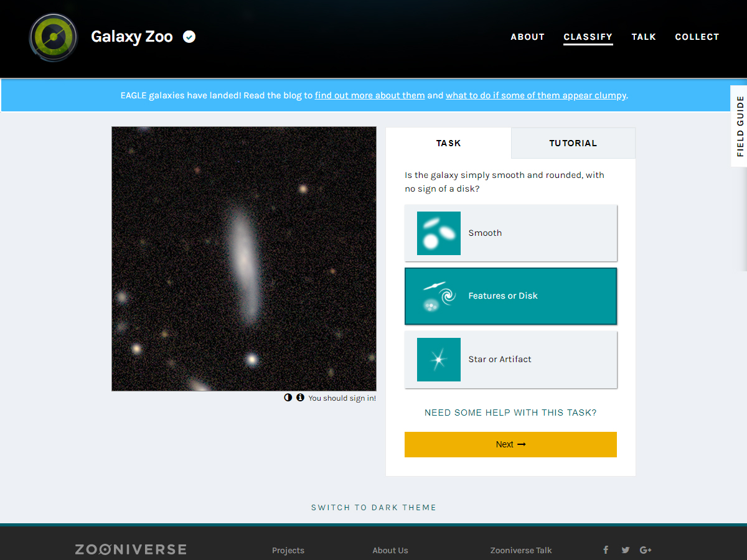Open the Field Guide side panel
Screen dimensions: 747x560
pyautogui.click(x=740, y=126)
